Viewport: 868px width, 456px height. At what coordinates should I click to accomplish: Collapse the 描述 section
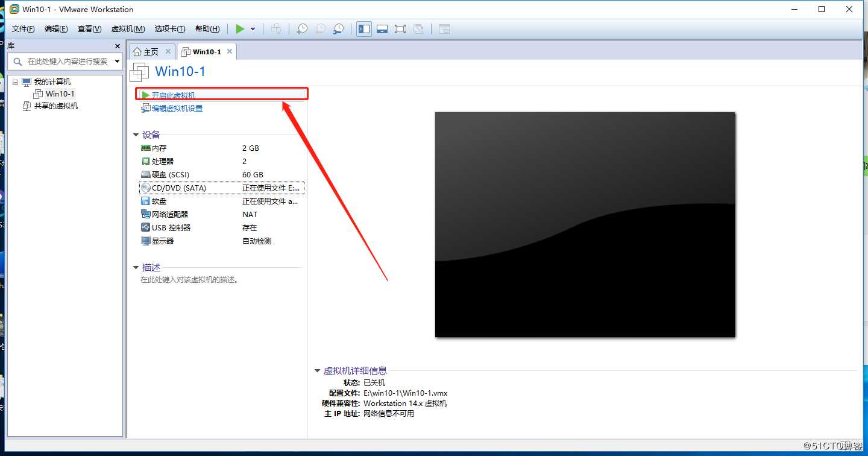136,268
